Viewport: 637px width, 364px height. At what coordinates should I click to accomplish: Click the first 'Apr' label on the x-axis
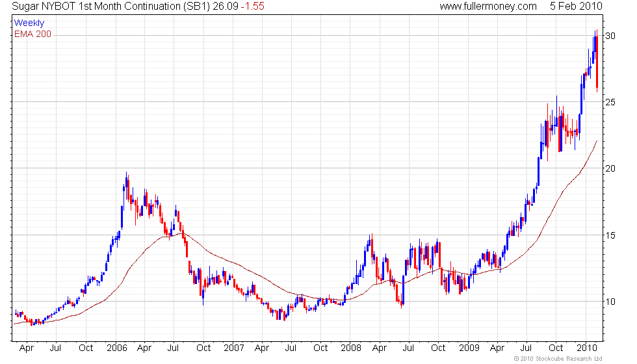[27, 348]
